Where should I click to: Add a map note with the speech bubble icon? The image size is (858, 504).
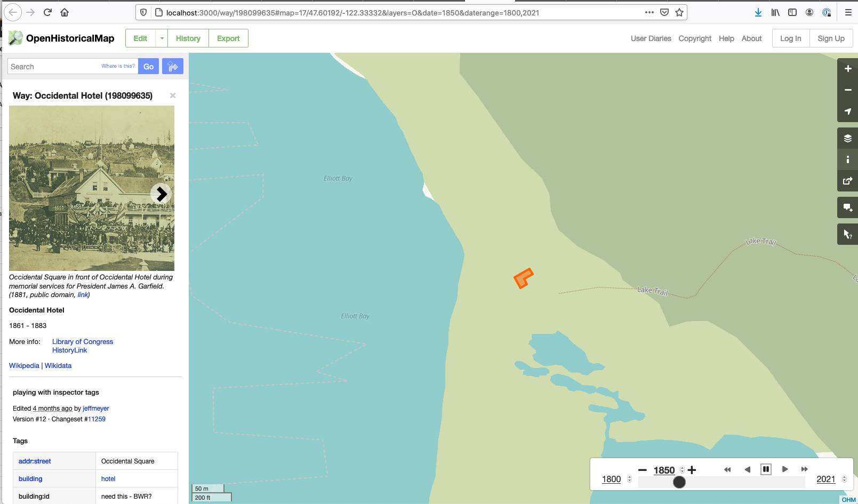click(847, 207)
